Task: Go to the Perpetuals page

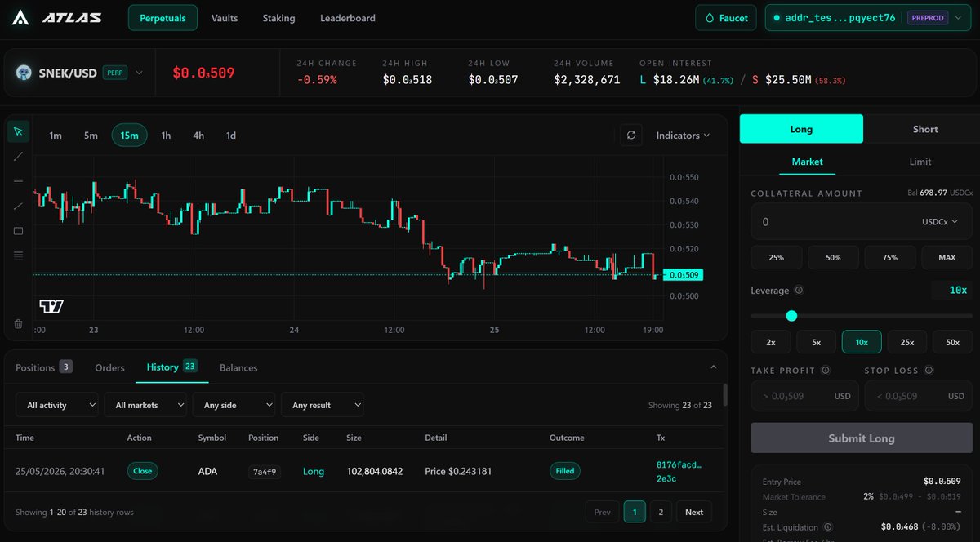Action: 163,18
